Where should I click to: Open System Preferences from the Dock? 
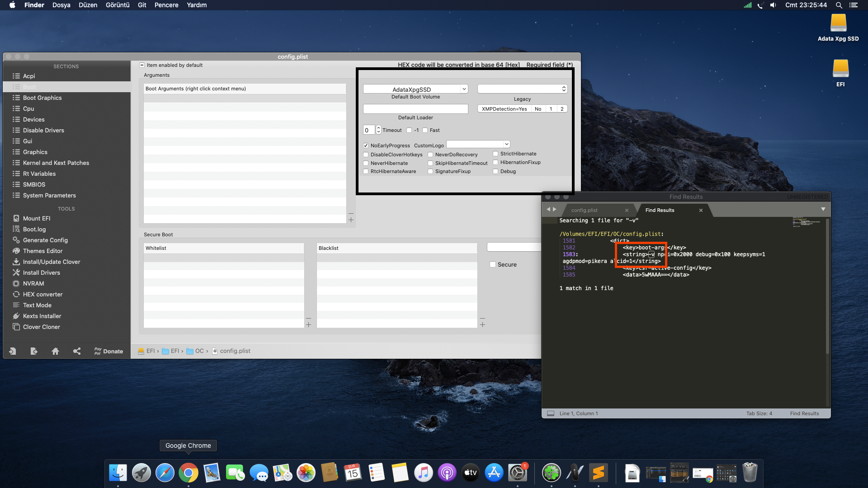pos(517,473)
